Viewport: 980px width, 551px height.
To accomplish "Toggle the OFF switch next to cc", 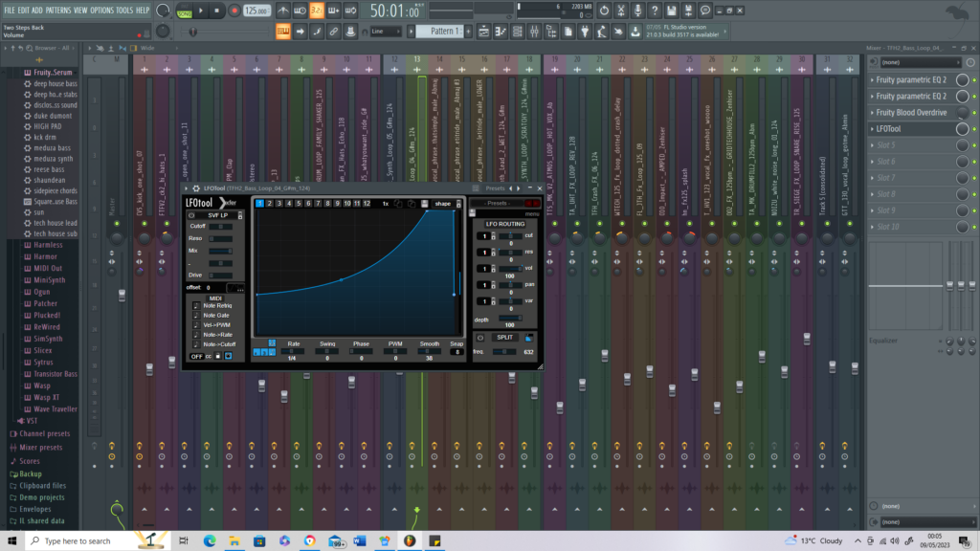I will 196,356.
